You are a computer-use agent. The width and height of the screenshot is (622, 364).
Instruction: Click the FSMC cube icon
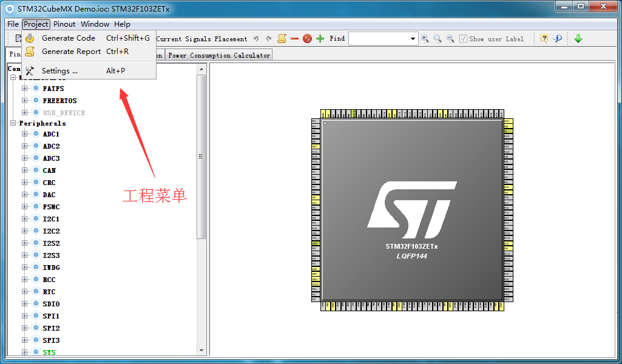pyautogui.click(x=36, y=206)
